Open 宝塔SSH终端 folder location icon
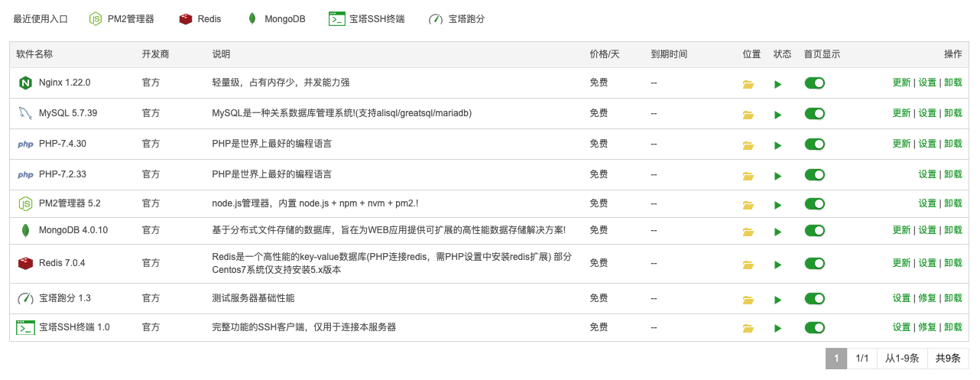The image size is (980, 380). [748, 329]
